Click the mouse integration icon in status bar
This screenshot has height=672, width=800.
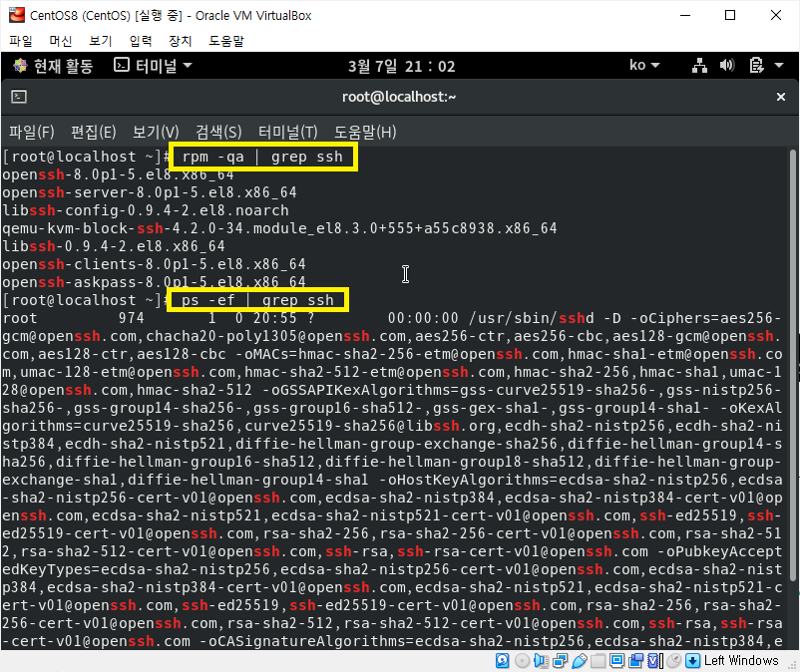[674, 661]
